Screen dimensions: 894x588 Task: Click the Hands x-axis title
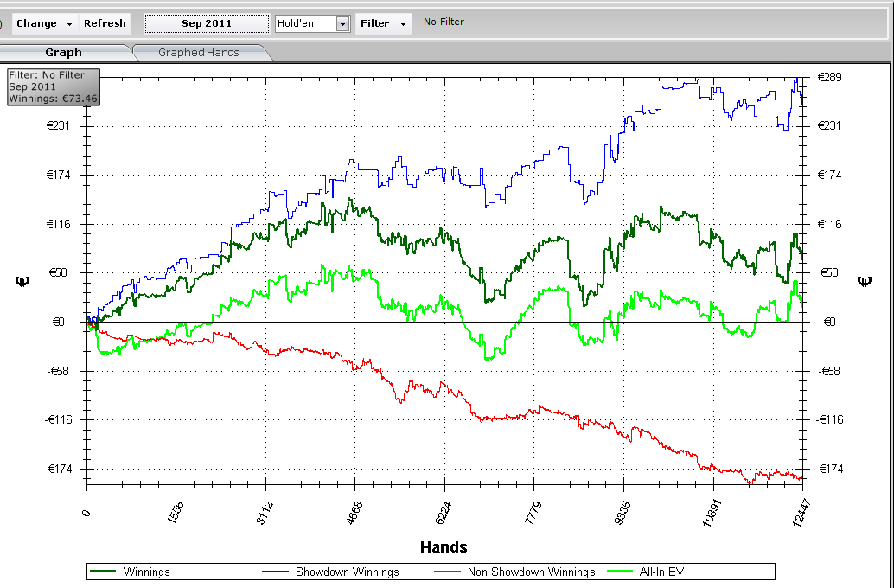pyautogui.click(x=444, y=546)
